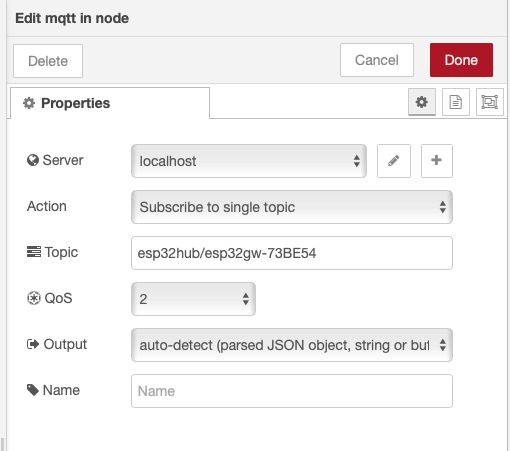
Task: Delete the mqtt in node
Action: (x=48, y=61)
